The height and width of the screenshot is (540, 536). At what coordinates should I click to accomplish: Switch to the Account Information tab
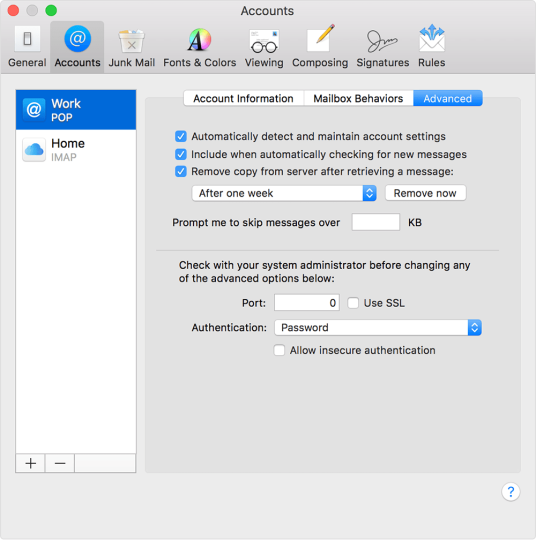coord(243,98)
